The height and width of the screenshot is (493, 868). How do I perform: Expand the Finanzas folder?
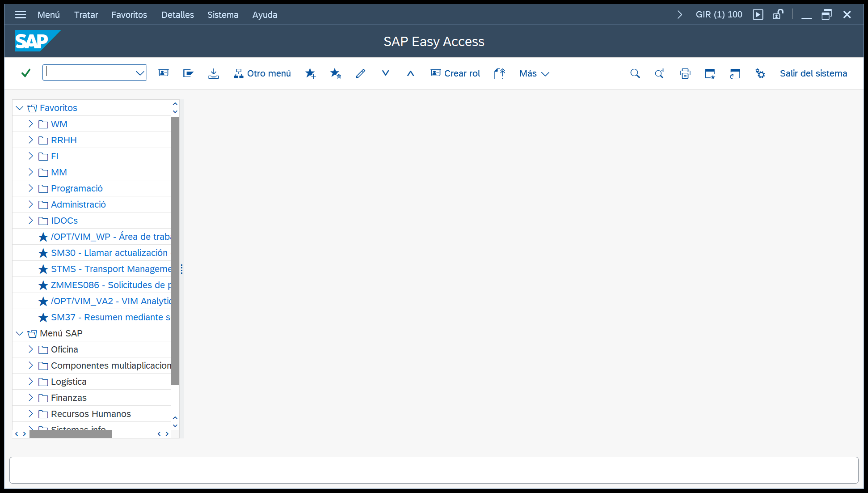click(x=30, y=398)
